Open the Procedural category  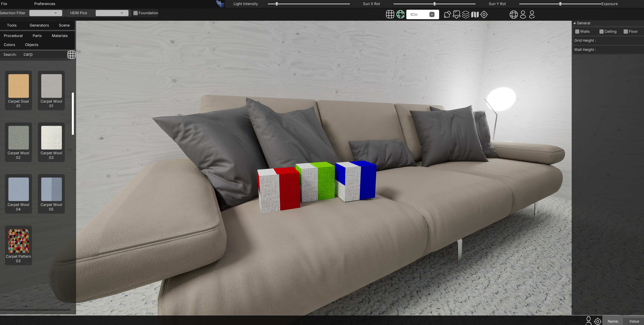point(13,36)
